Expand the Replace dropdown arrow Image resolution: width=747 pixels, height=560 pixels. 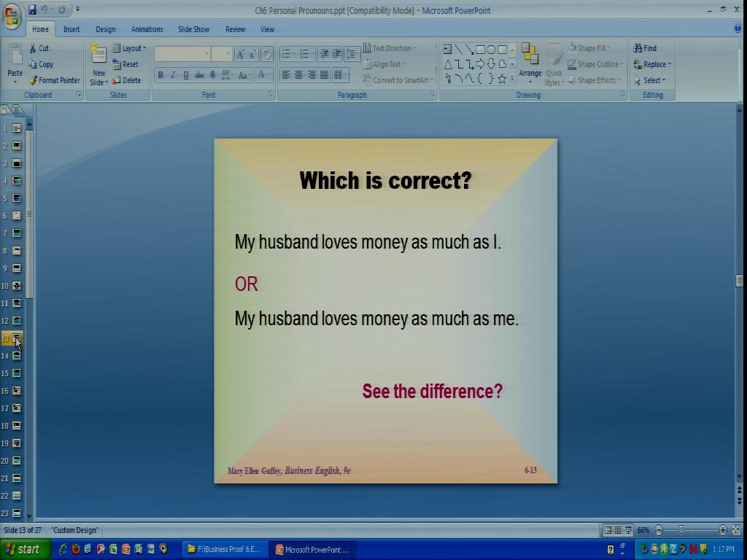[x=670, y=64]
